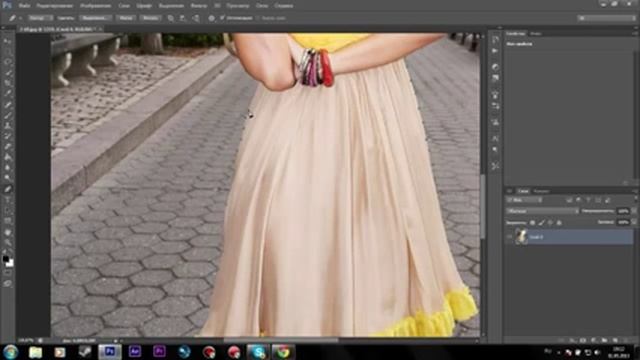Toggle lock transparent pixels icon
The width and height of the screenshot is (640, 360).
pyautogui.click(x=533, y=222)
